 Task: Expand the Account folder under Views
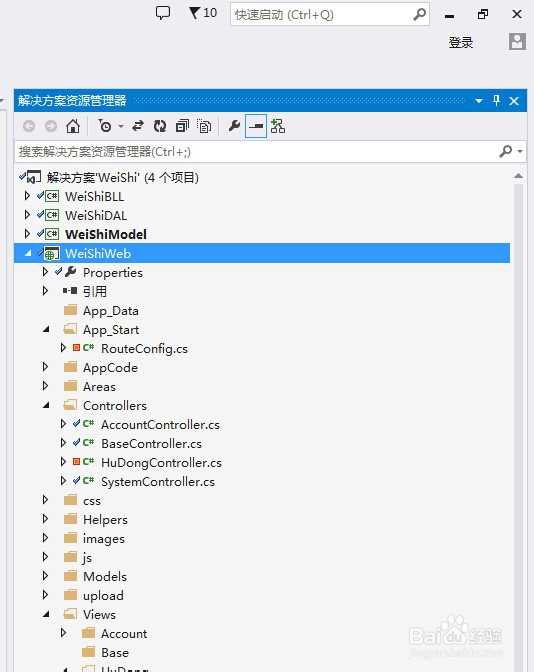click(x=63, y=633)
